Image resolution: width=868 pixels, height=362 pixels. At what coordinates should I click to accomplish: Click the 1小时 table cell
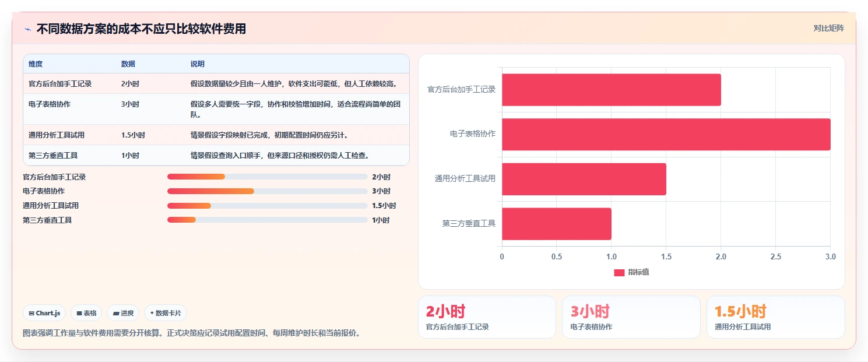tap(130, 156)
